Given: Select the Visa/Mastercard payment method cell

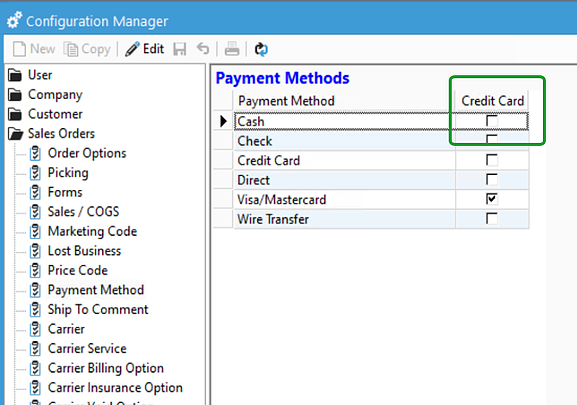Looking at the screenshot, I should coord(344,199).
